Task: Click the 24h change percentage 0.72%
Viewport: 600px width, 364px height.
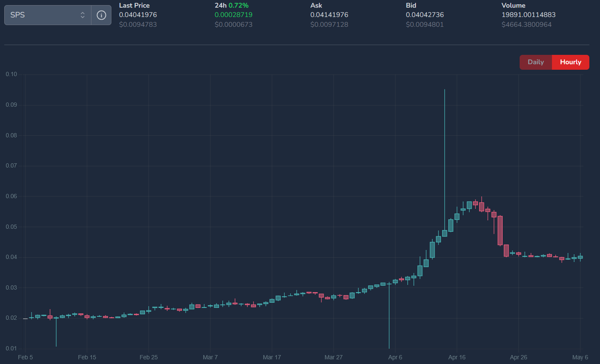Action: 239,6
